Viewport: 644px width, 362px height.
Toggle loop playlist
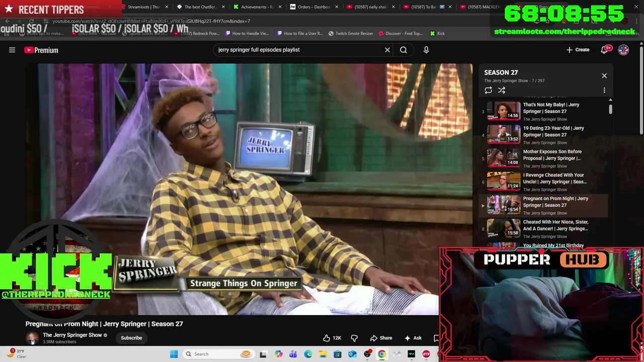click(488, 90)
